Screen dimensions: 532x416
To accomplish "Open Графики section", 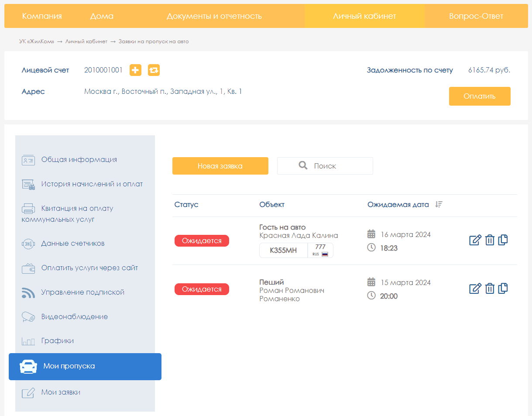I will 58,341.
